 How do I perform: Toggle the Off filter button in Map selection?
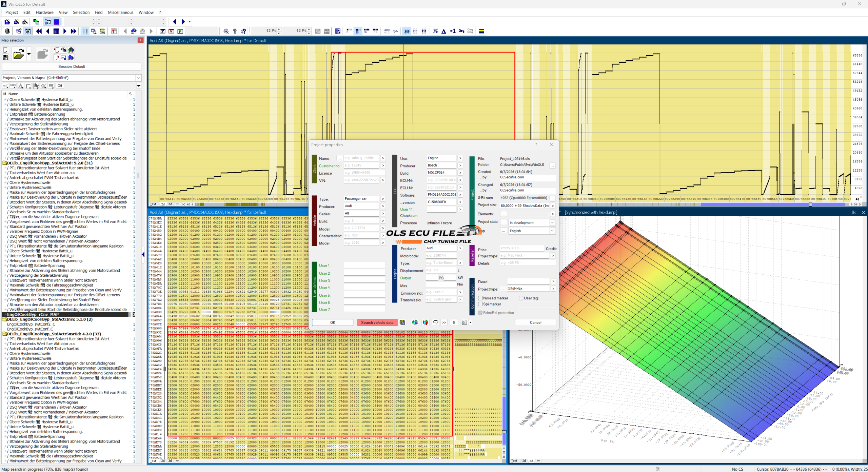(x=60, y=86)
